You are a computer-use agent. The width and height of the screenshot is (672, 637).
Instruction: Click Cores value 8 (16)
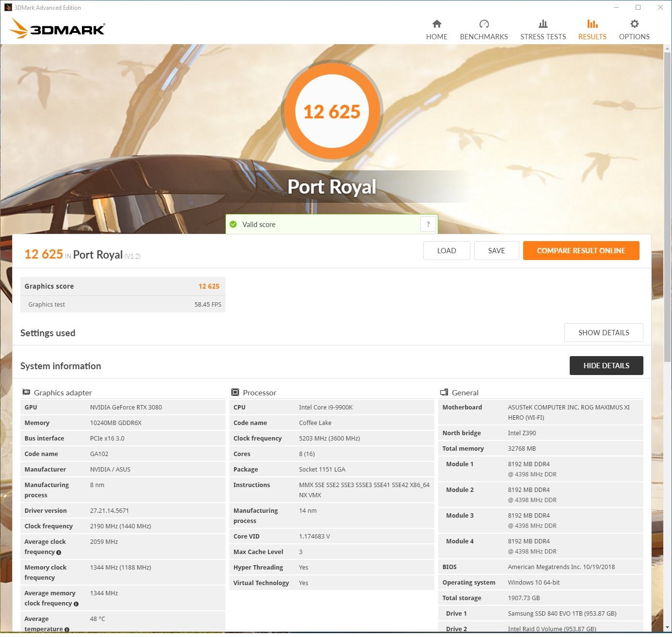(307, 454)
